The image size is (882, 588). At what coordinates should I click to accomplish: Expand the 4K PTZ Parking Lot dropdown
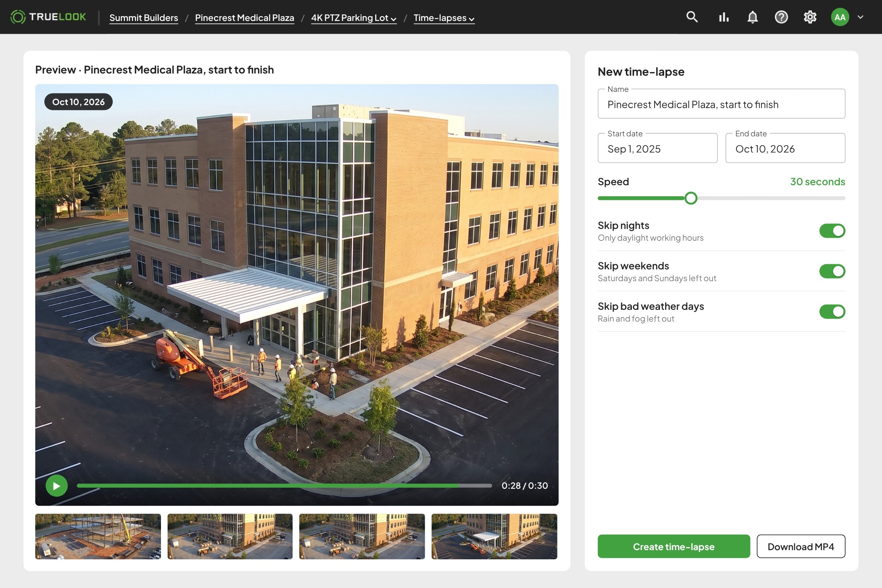point(354,18)
